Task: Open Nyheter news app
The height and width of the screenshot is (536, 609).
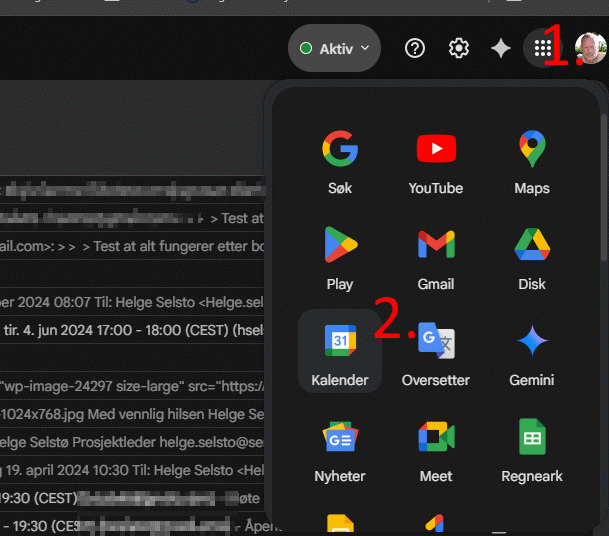Action: pos(340,451)
